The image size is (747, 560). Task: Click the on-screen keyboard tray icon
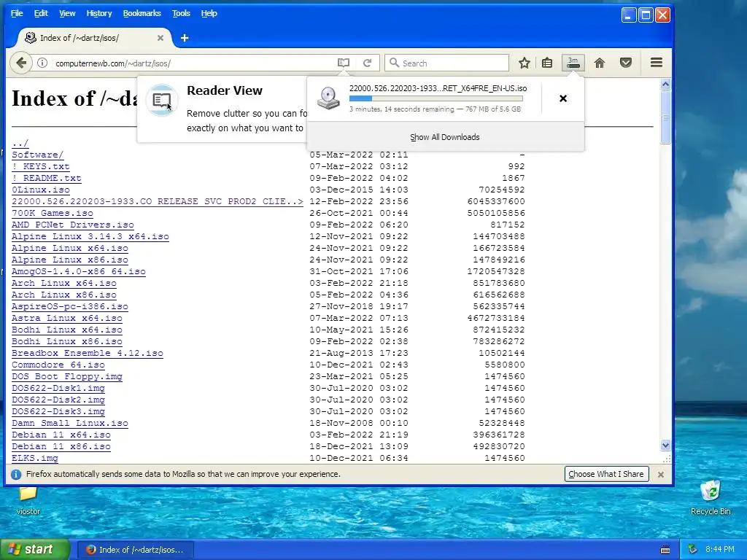(x=665, y=550)
